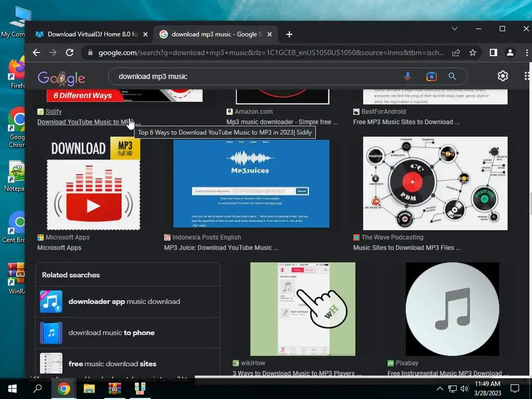Open the Chrome profile icon
The width and height of the screenshot is (532, 399).
(510, 52)
